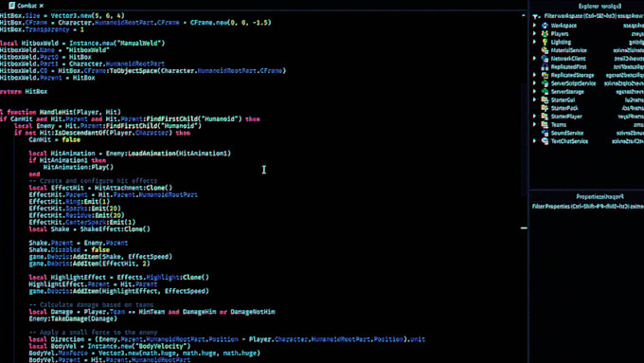Click 'HitAnimation:Play()' in the code

tap(78, 167)
